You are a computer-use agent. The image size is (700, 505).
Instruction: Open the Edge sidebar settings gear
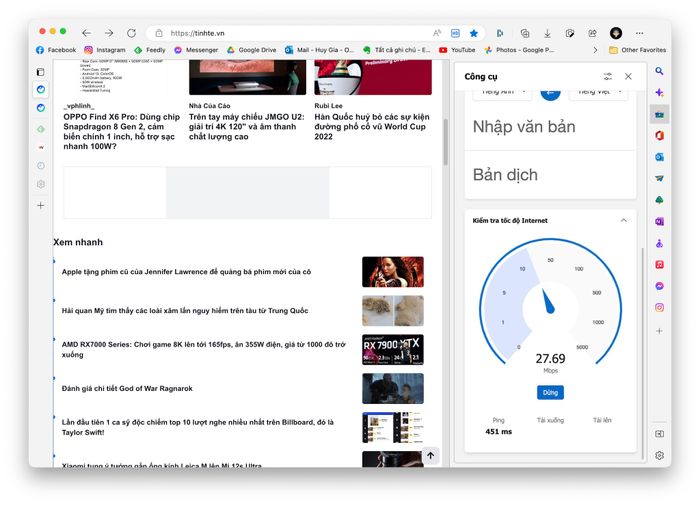(660, 455)
